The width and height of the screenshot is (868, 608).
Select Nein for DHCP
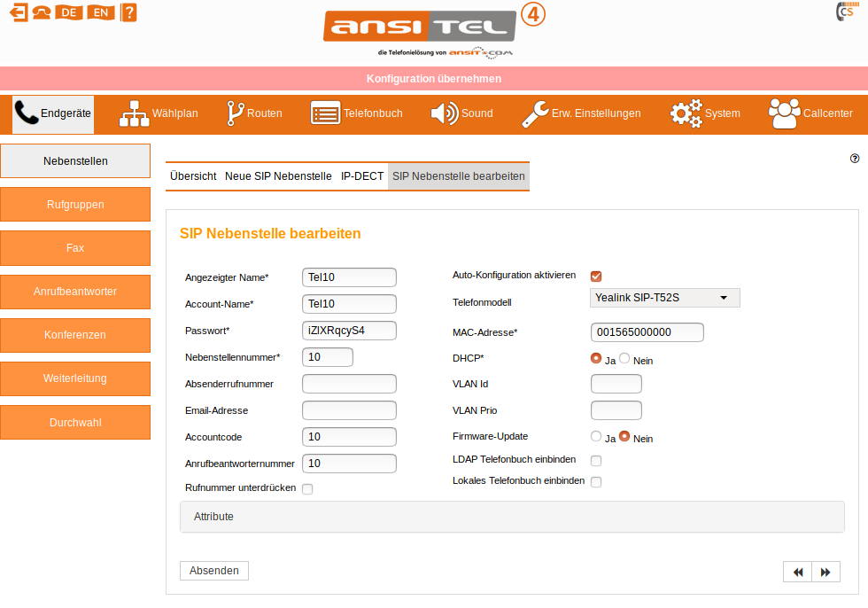point(624,359)
